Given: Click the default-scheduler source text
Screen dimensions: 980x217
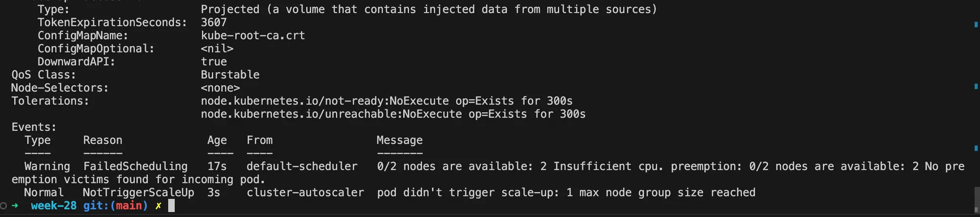Looking at the screenshot, I should 302,166.
